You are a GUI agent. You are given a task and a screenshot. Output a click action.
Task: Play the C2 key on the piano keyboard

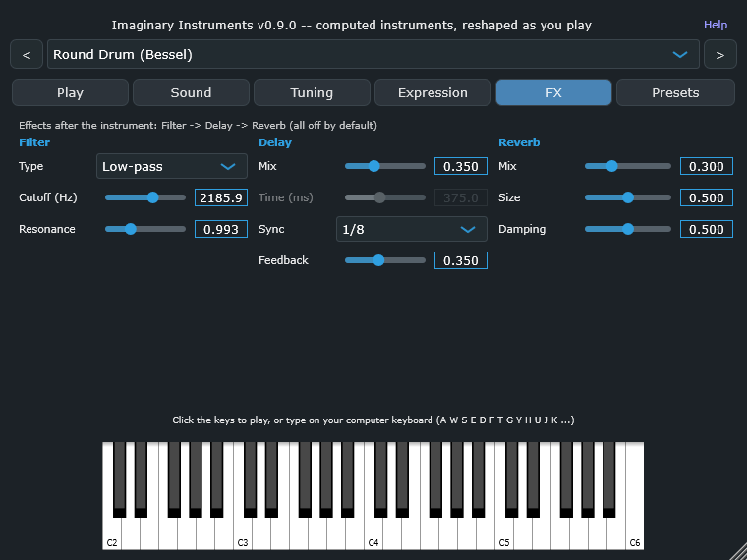point(112,533)
